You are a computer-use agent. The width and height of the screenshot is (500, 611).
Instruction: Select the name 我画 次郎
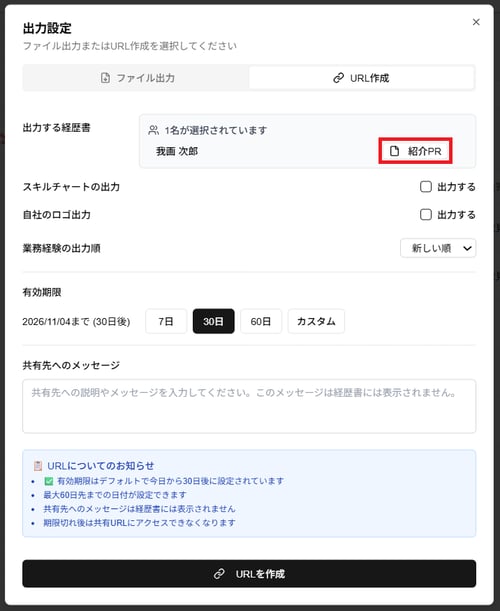[x=177, y=151]
